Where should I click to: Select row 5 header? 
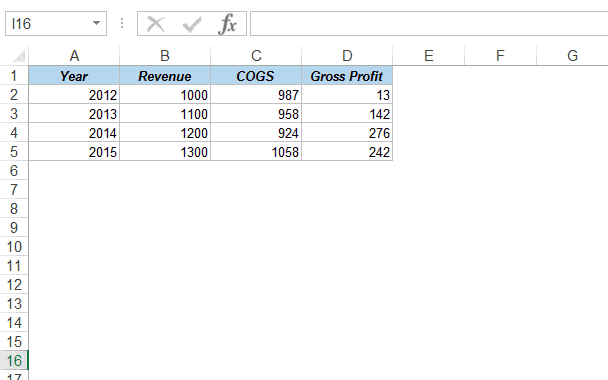coord(14,152)
